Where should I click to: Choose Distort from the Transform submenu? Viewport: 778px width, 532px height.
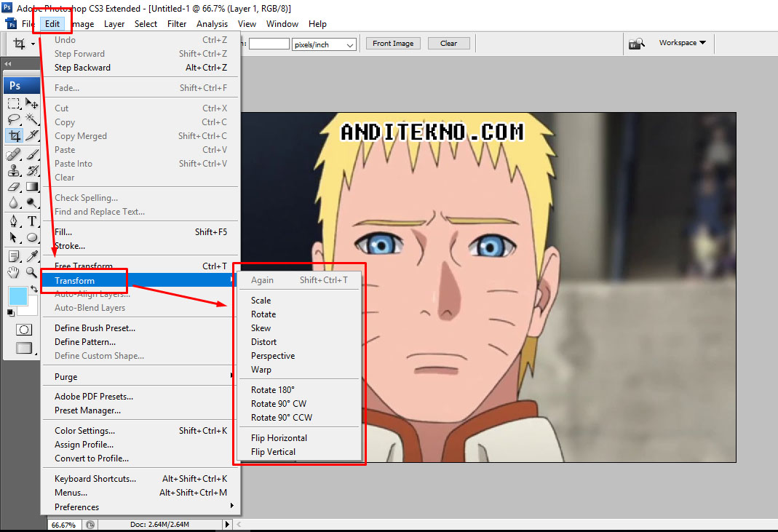pyautogui.click(x=299, y=342)
